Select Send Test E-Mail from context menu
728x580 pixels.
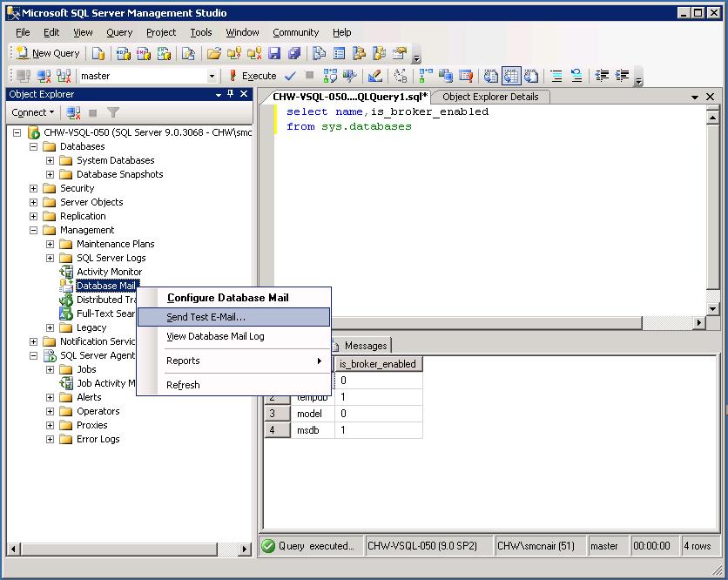point(234,317)
